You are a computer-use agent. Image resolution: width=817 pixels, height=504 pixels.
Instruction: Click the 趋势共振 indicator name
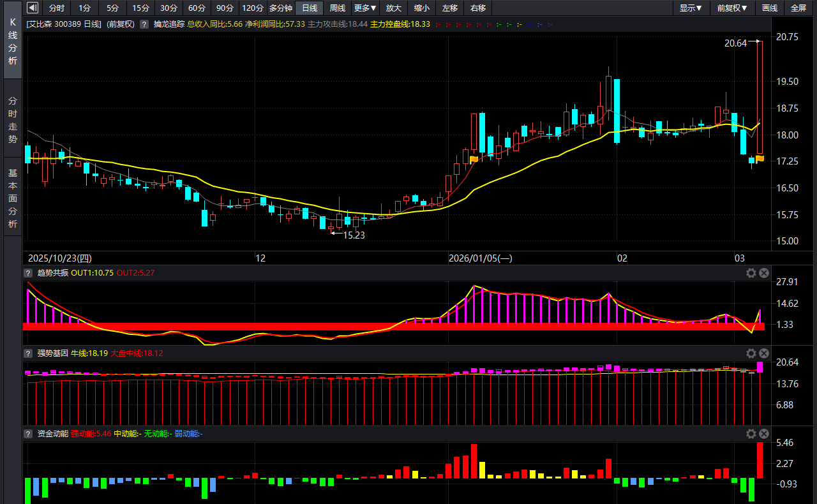click(53, 273)
